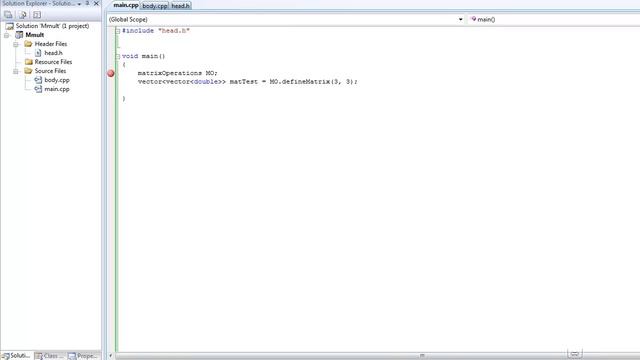Select the Resource Files folder
Image resolution: width=640 pixels, height=360 pixels.
[53, 62]
